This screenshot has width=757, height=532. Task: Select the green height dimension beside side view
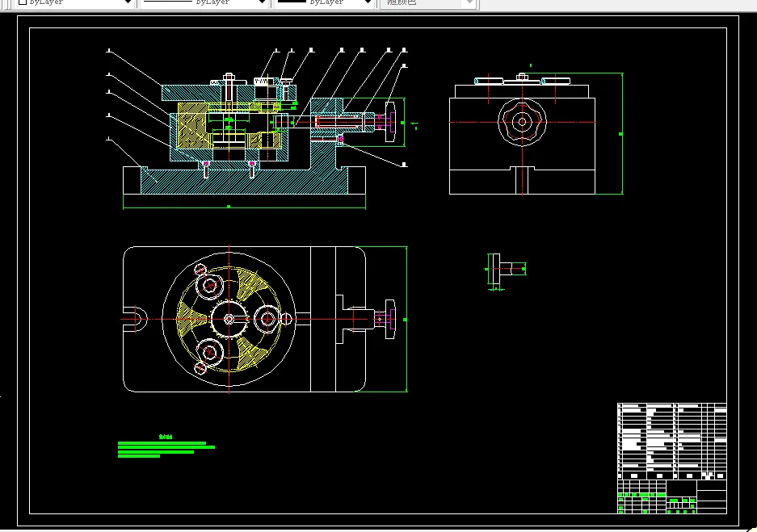coord(622,133)
